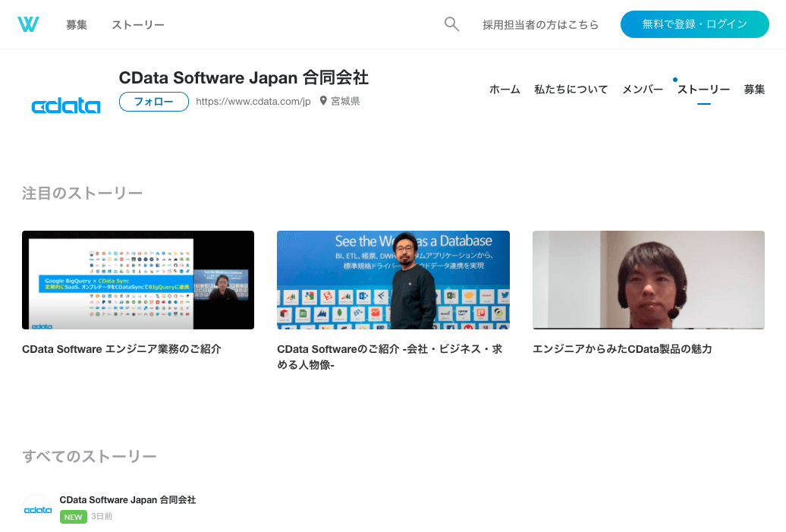
Task: Switch to the 募集 company tab
Action: pyautogui.click(x=754, y=90)
